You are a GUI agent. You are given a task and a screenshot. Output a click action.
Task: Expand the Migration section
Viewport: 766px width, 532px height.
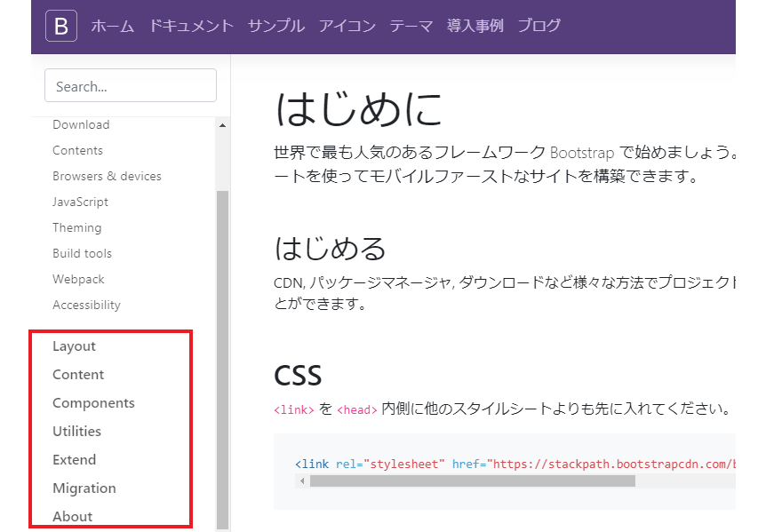84,488
